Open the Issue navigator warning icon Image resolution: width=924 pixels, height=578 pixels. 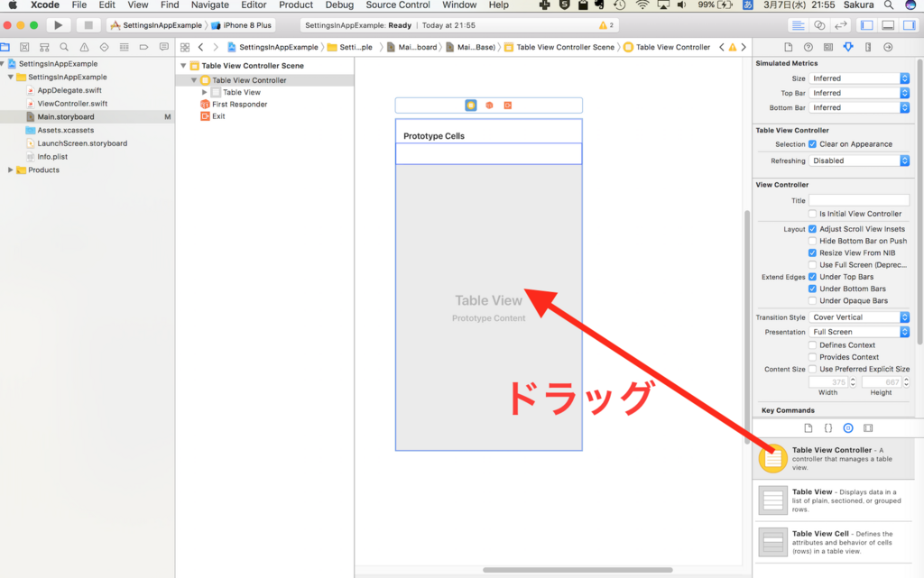84,47
